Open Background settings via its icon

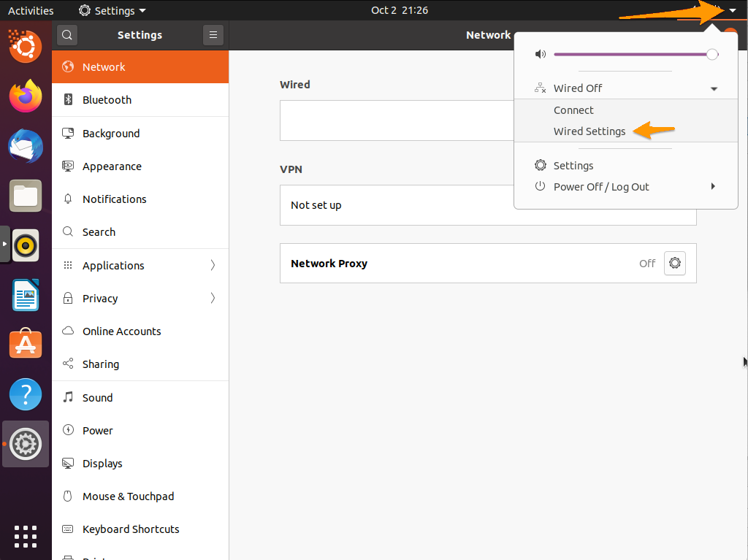coord(68,133)
